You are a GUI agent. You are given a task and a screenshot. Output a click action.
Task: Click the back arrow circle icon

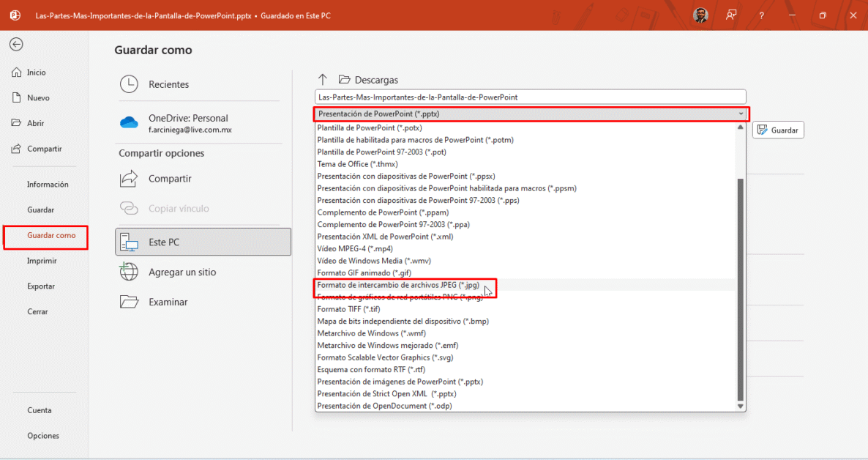(x=16, y=45)
